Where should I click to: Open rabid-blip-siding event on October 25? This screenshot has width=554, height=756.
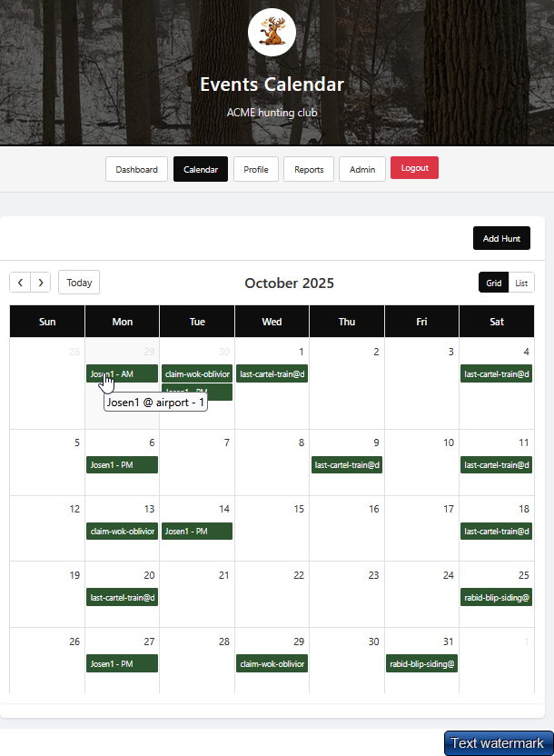pos(496,597)
